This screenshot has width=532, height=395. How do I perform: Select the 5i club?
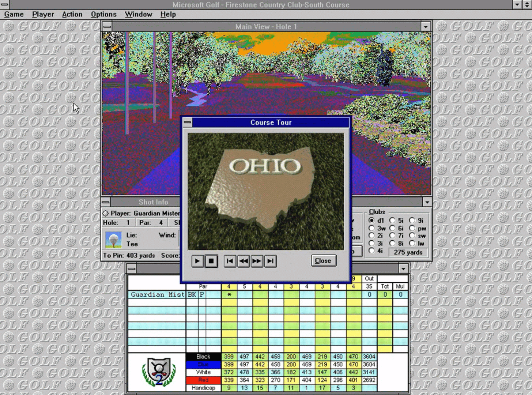392,221
